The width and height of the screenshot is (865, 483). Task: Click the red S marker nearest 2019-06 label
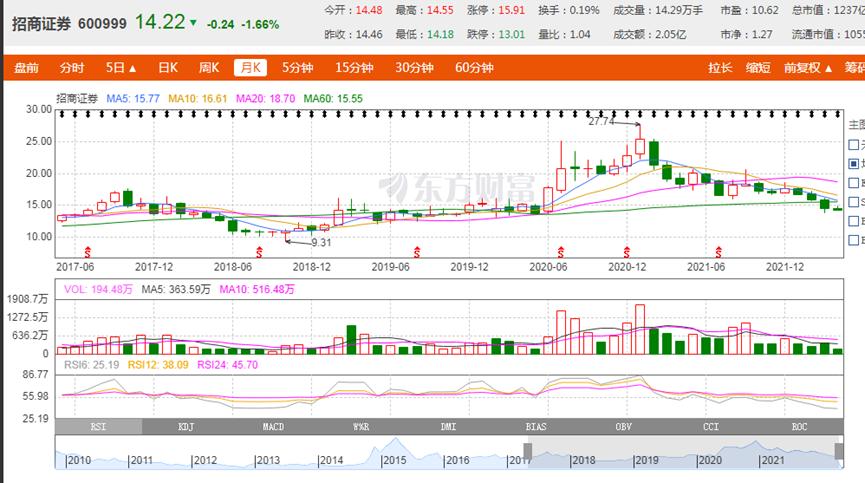[417, 253]
